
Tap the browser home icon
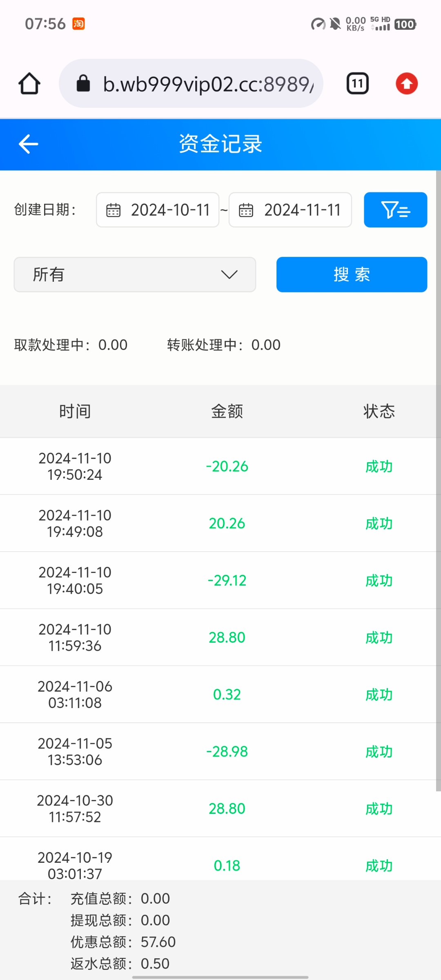[x=29, y=84]
